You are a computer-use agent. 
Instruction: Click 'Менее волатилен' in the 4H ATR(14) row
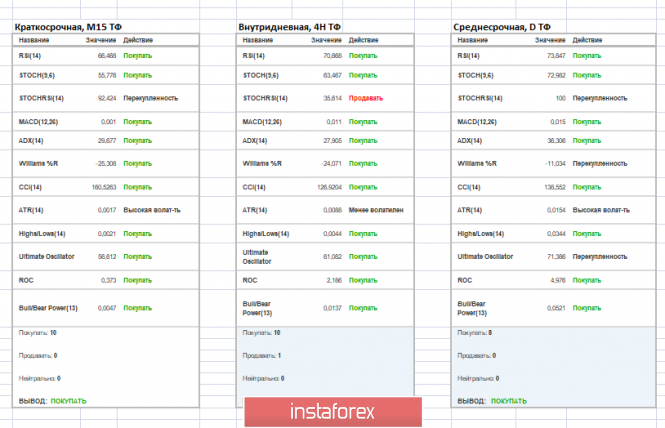(x=376, y=210)
